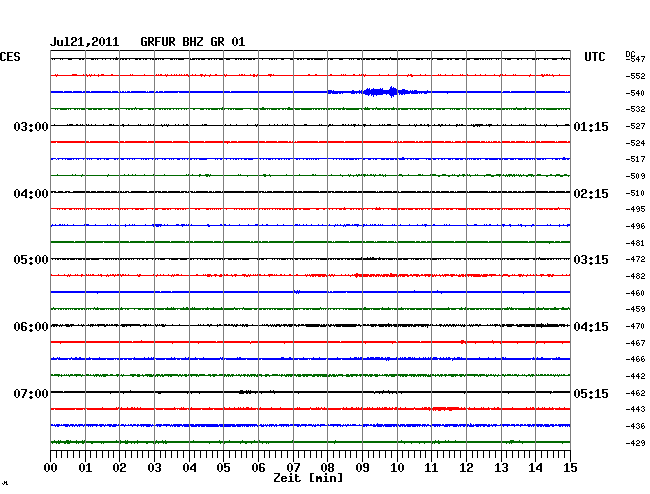Click the DC offset value -470
The width and height of the screenshot is (650, 494).
click(x=635, y=326)
